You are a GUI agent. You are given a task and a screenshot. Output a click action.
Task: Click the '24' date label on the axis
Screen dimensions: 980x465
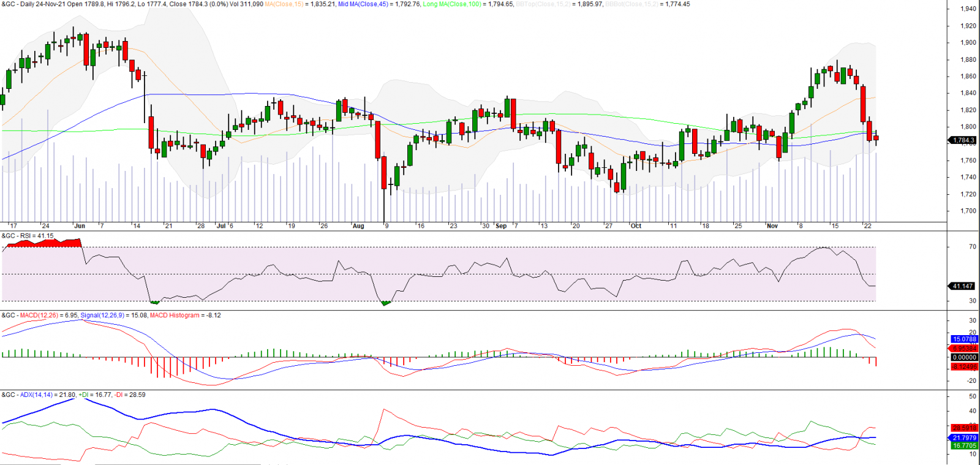click(x=45, y=226)
